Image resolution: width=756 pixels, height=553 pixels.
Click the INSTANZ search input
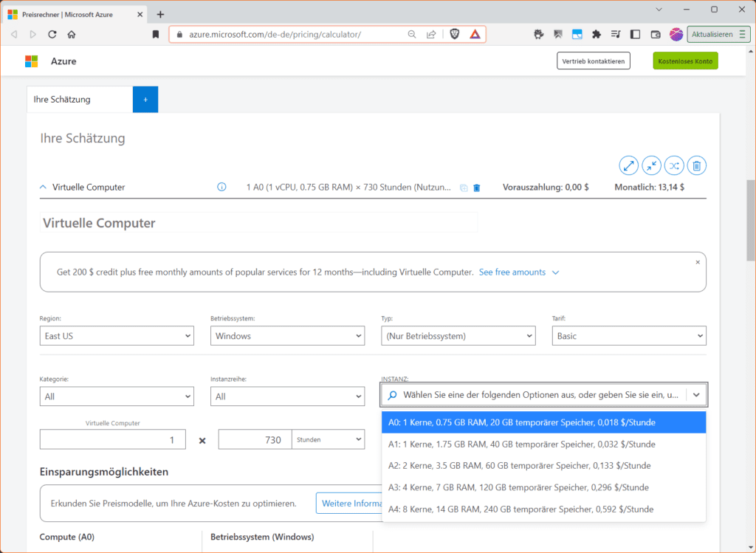point(541,395)
